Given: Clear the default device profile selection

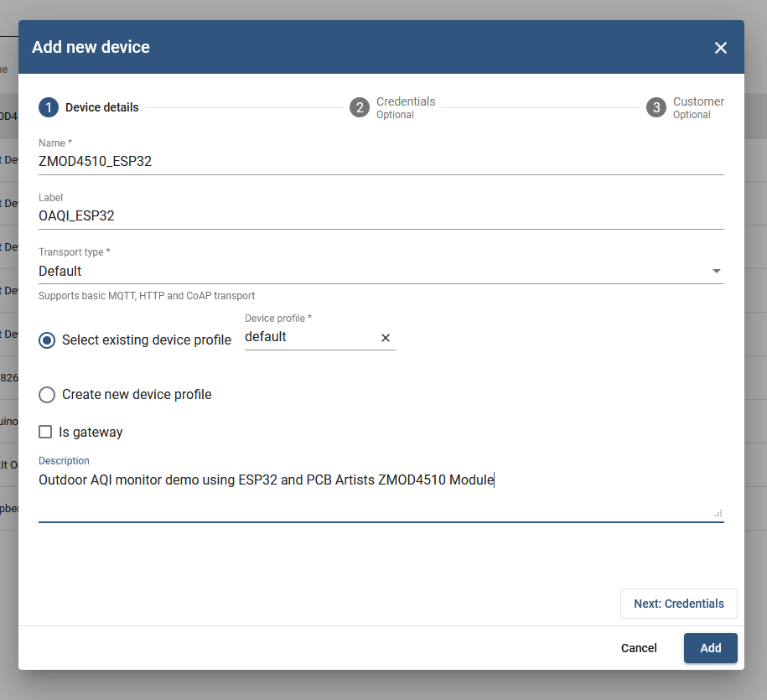Looking at the screenshot, I should point(386,338).
